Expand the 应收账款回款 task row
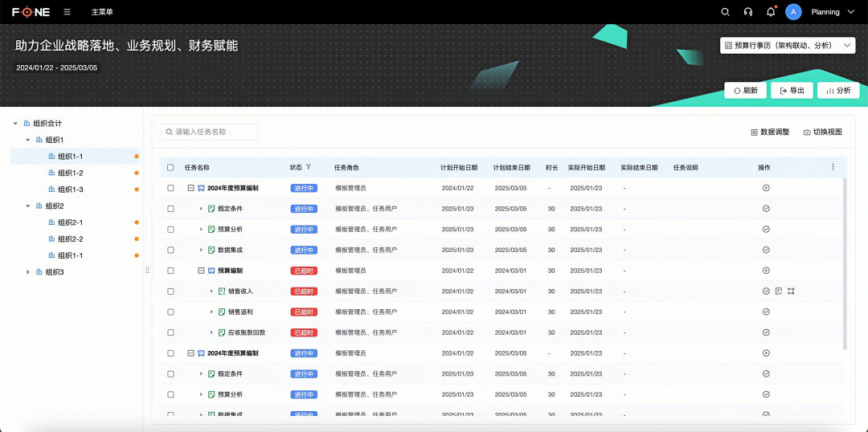868x432 pixels. 211,332
